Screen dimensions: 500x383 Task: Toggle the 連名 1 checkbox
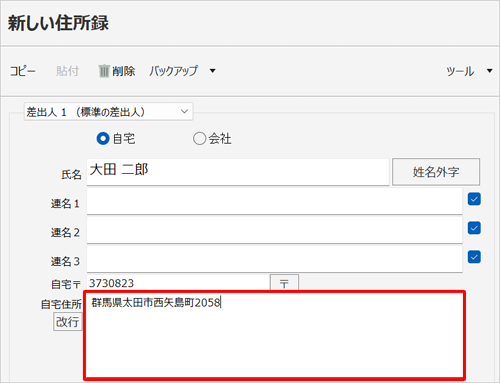(x=474, y=199)
